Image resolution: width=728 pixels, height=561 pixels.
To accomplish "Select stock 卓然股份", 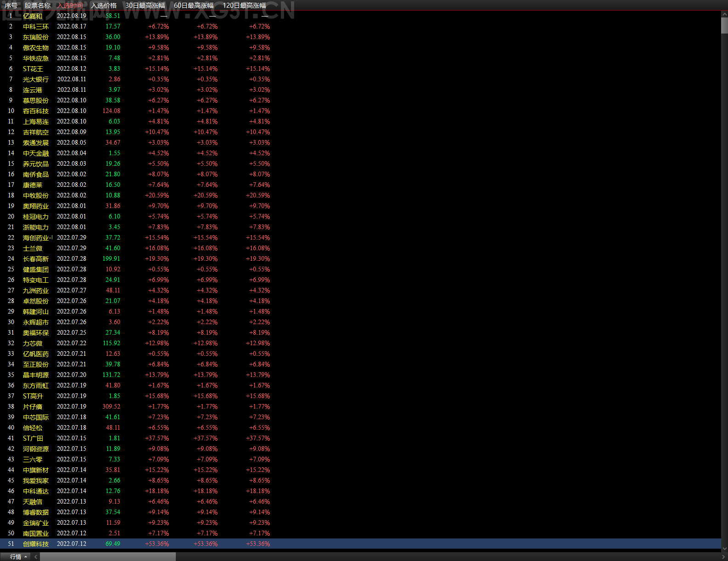I will pyautogui.click(x=36, y=301).
